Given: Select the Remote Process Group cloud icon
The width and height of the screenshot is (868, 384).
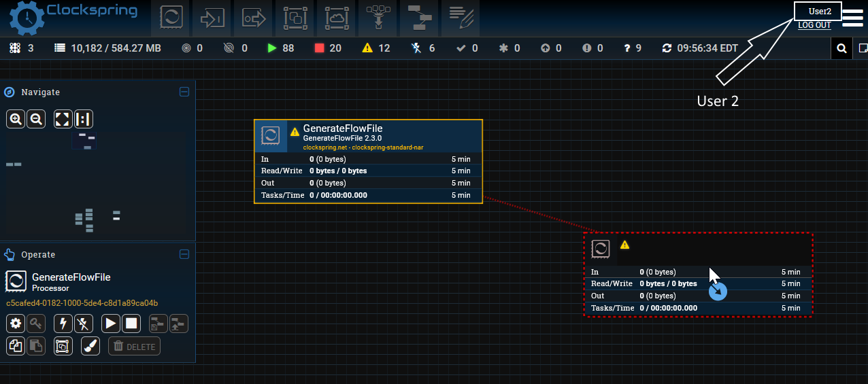Looking at the screenshot, I should click(x=337, y=18).
